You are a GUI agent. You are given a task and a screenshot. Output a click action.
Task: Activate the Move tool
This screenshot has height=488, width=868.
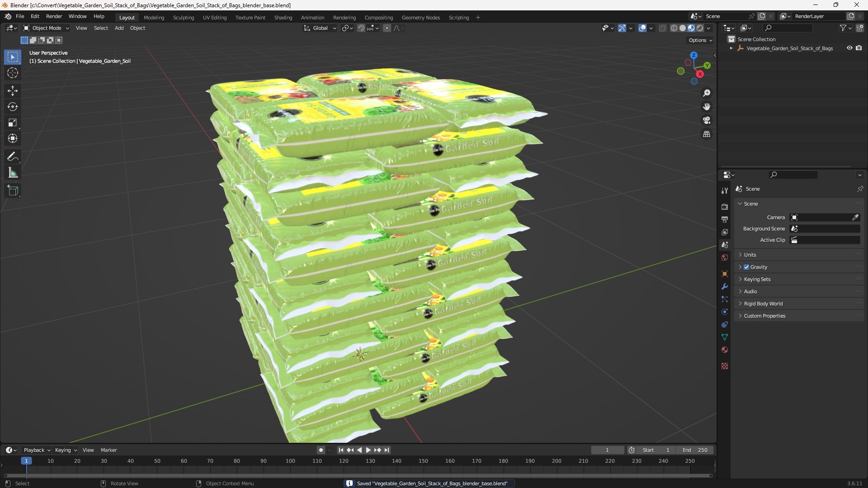pyautogui.click(x=13, y=91)
